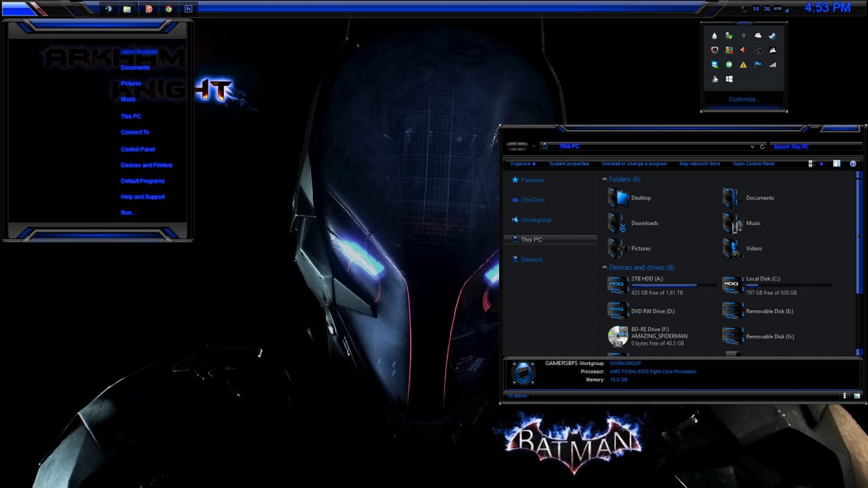The width and height of the screenshot is (868, 488).
Task: Click the network signal bars tray icon
Action: coord(772,64)
